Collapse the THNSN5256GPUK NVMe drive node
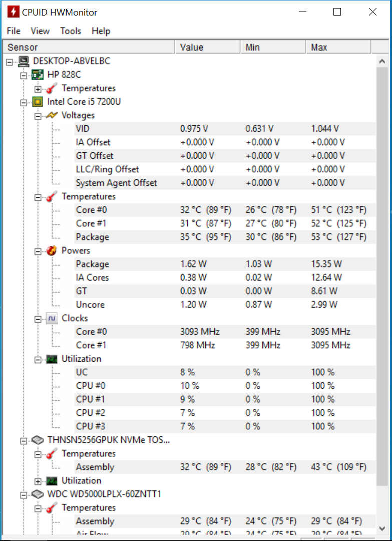This screenshot has height=541, width=392. tap(24, 441)
